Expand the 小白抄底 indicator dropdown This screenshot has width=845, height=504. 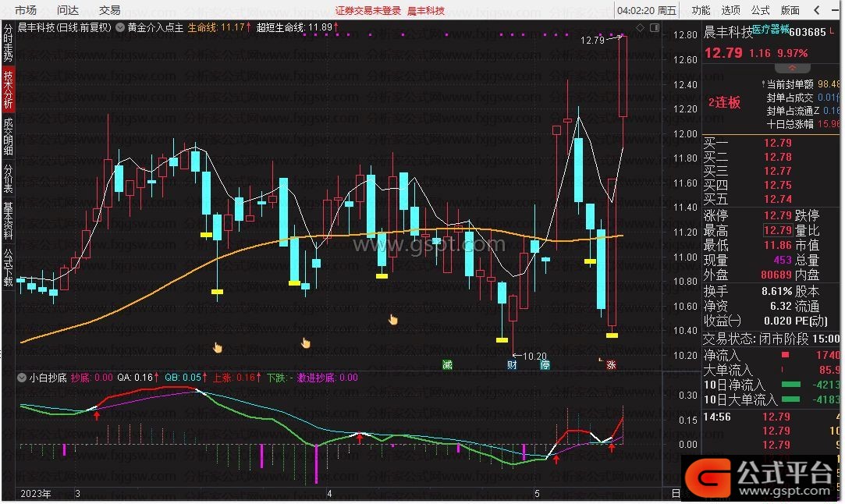click(x=22, y=378)
